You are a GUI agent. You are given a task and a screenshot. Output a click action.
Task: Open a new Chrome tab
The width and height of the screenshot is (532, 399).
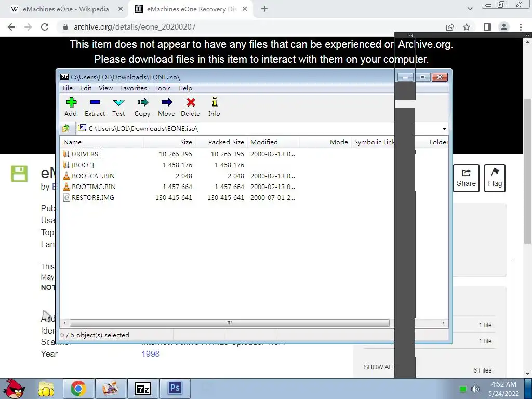[264, 9]
